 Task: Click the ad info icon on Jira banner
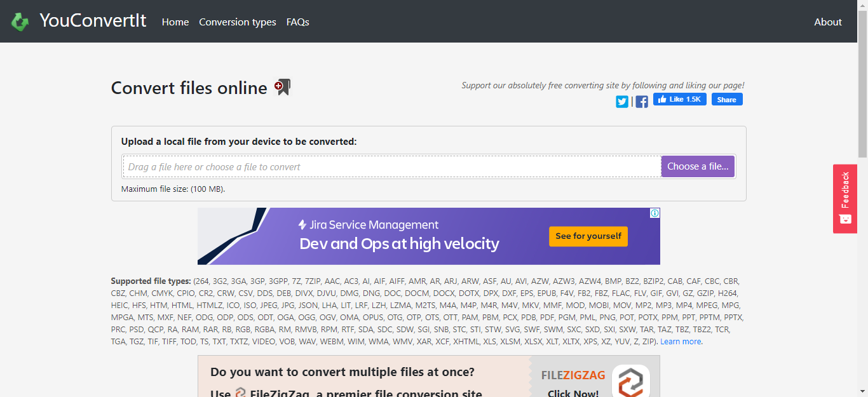tap(654, 213)
